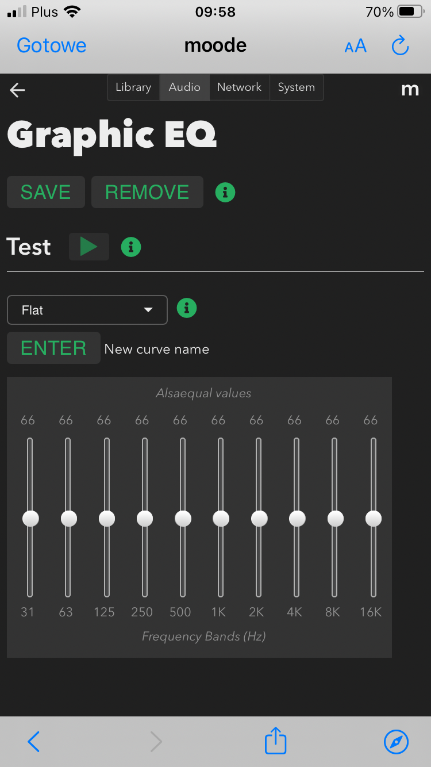Image resolution: width=431 pixels, height=767 pixels.
Task: Tap the back arrow in moode header
Action: [x=18, y=90]
